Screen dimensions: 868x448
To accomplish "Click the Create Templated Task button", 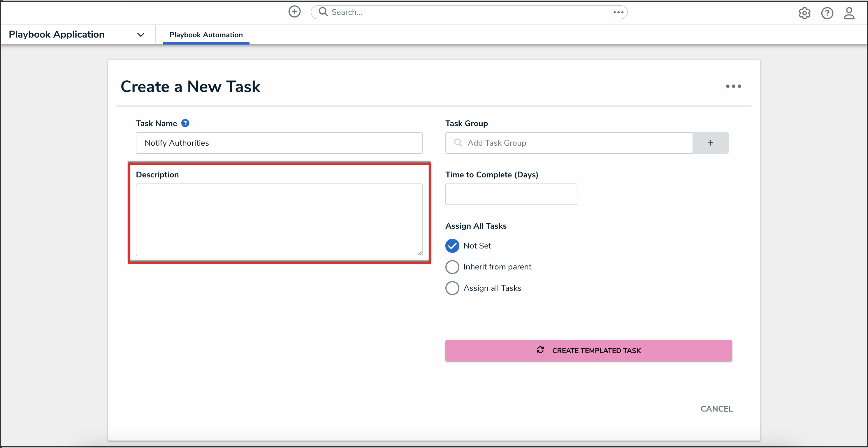I will coord(588,351).
